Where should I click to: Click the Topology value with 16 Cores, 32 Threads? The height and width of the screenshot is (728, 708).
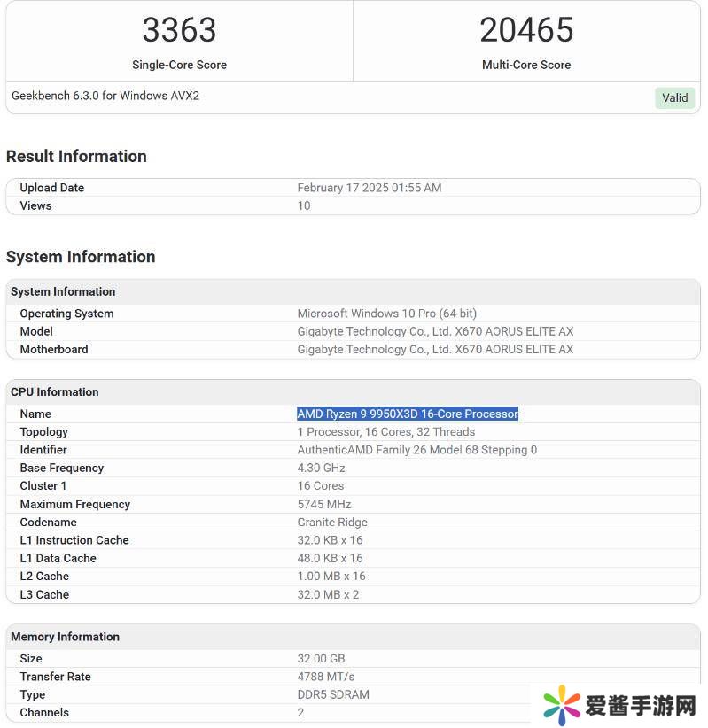point(385,432)
